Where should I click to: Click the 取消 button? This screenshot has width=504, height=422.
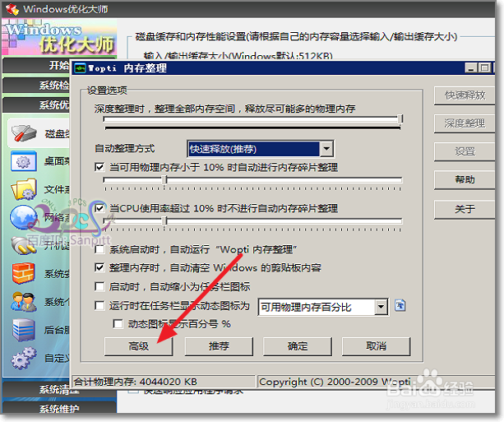(376, 346)
